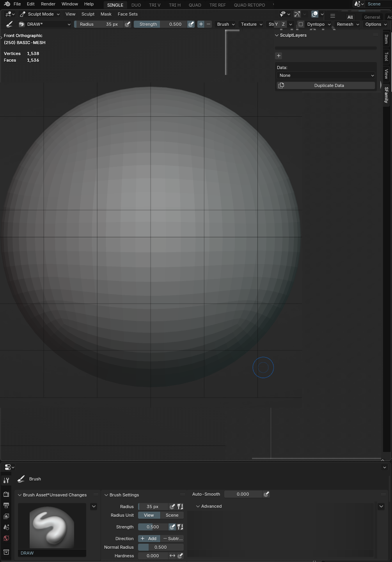Select View as the Radius Unit
This screenshot has width=392, height=562.
point(149,515)
